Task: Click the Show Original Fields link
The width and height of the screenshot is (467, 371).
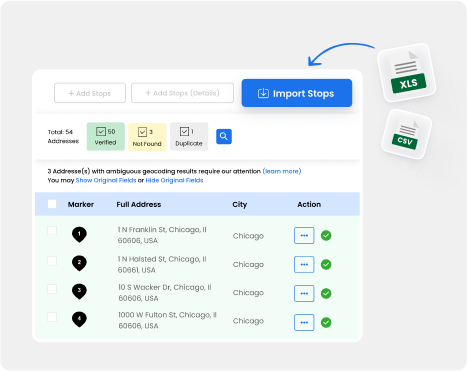Action: 106,180
